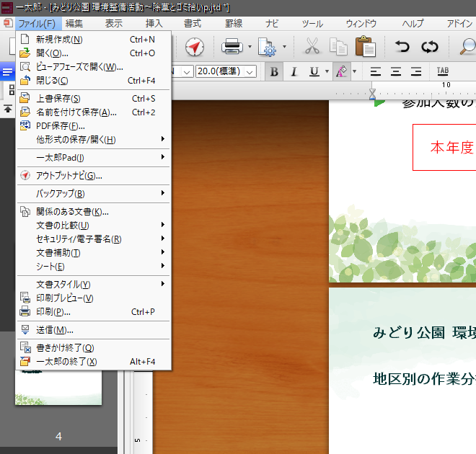Image resolution: width=476 pixels, height=454 pixels.
Task: Click the ruler indent hourglass marker
Action: [372, 94]
